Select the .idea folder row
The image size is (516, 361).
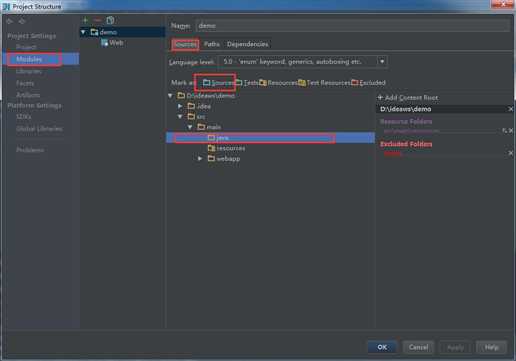270,106
